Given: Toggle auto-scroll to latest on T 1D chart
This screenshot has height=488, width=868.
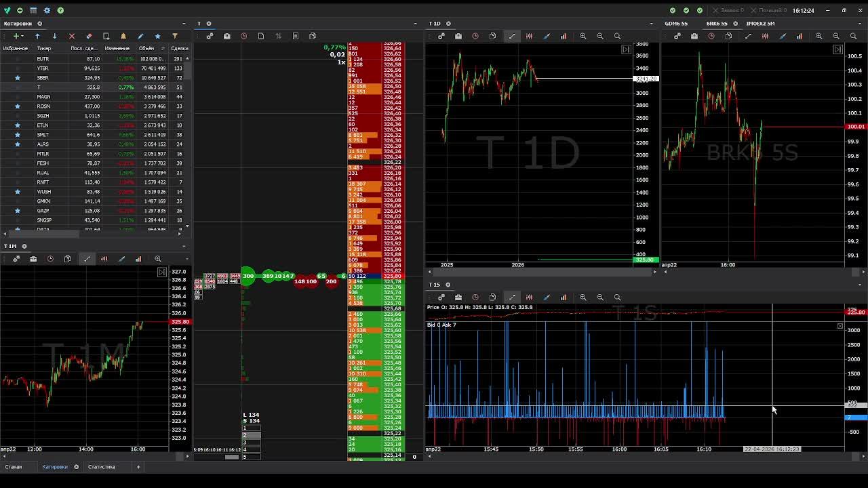Looking at the screenshot, I should coord(626,49).
